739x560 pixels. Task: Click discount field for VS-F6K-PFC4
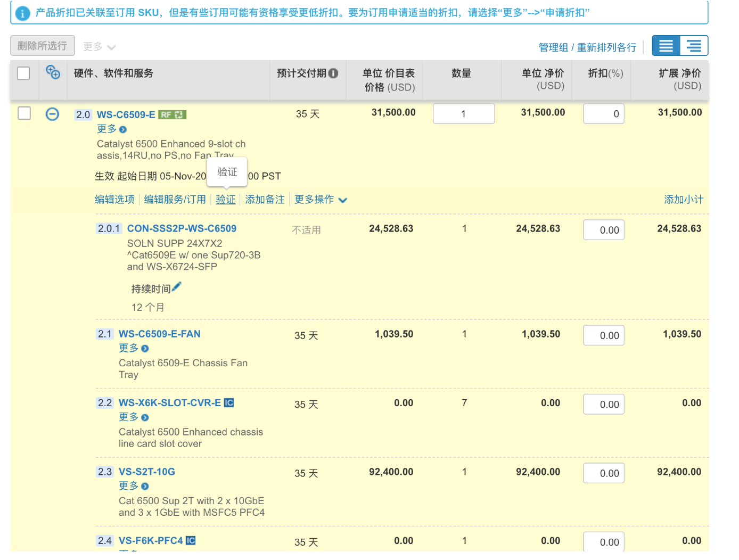[x=604, y=541]
